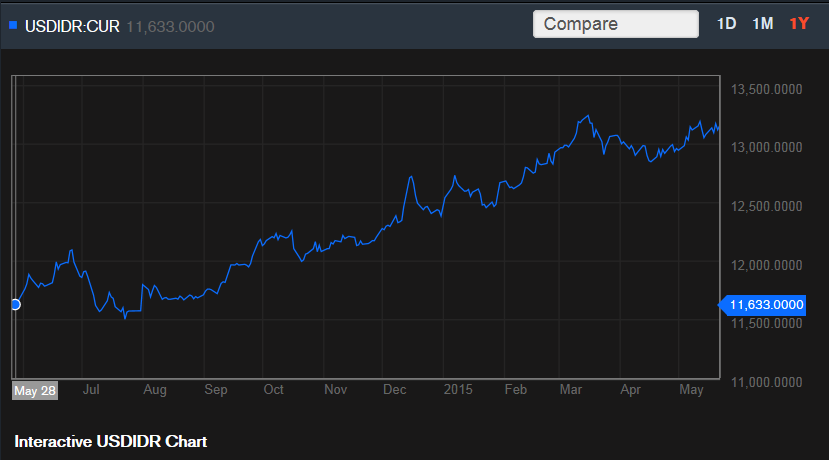This screenshot has width=829, height=460.
Task: Select the 1Y chart range
Action: [799, 24]
